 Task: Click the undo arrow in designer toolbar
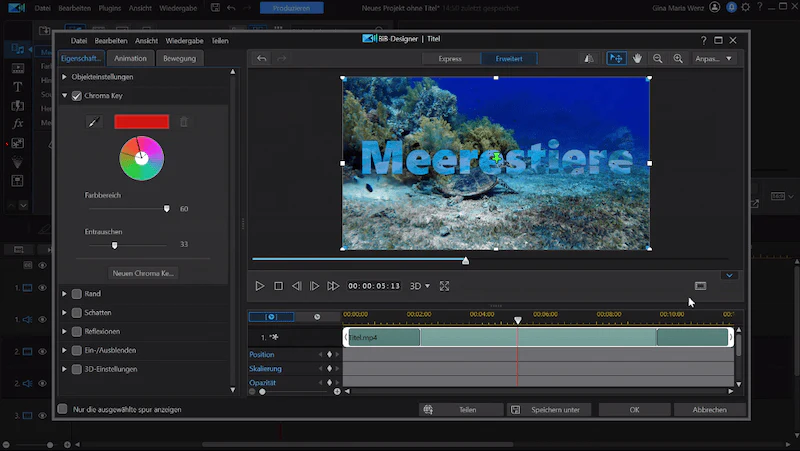pyautogui.click(x=262, y=59)
